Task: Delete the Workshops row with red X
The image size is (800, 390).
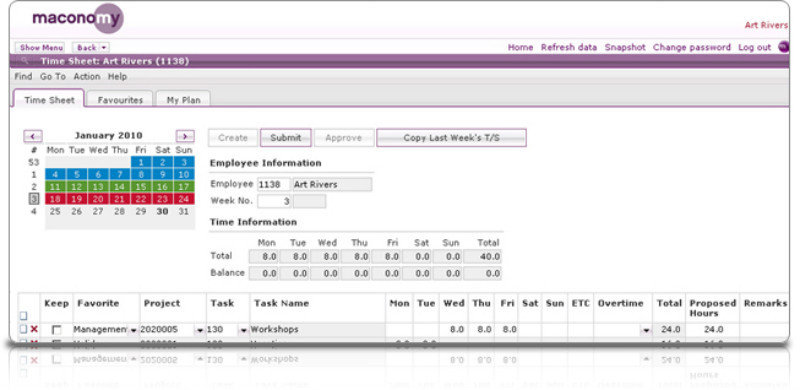Action: [x=34, y=330]
